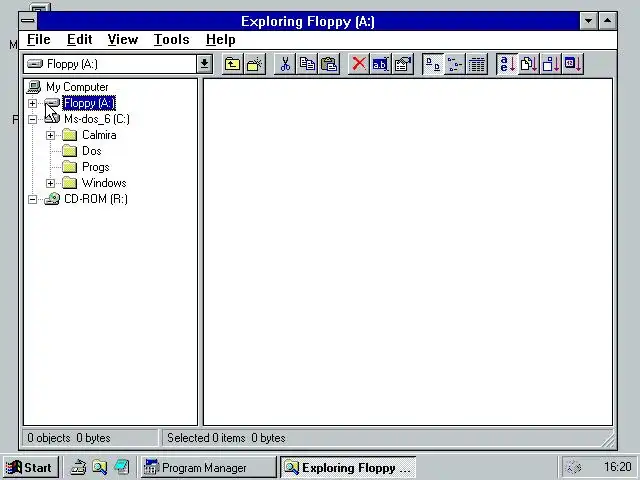Viewport: 640px width, 480px height.
Task: Click the system tray icon
Action: pos(574,467)
